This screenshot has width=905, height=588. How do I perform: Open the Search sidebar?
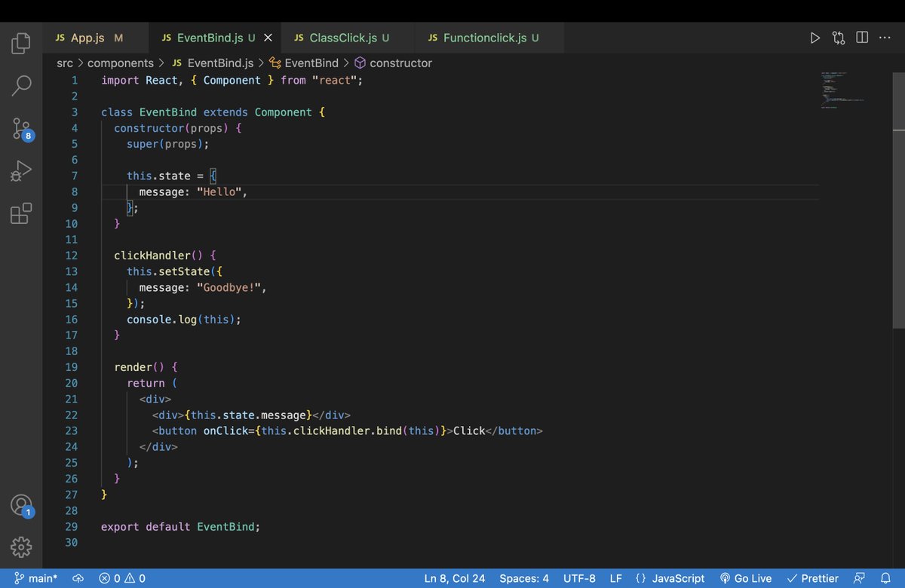coord(20,85)
